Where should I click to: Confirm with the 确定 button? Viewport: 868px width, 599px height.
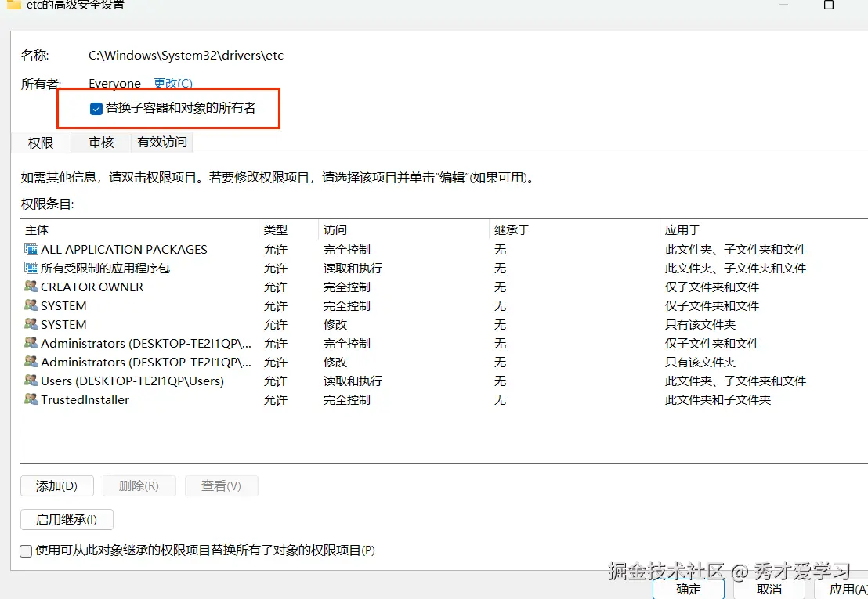(689, 589)
